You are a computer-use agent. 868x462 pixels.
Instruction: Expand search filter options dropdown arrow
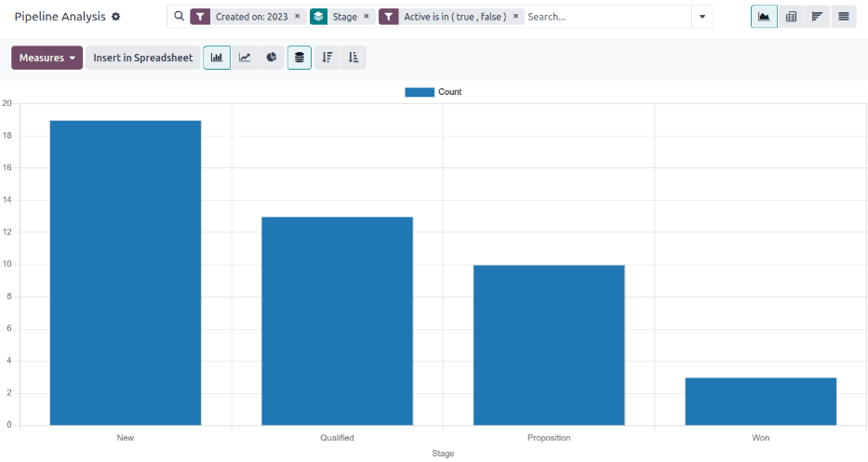tap(702, 17)
